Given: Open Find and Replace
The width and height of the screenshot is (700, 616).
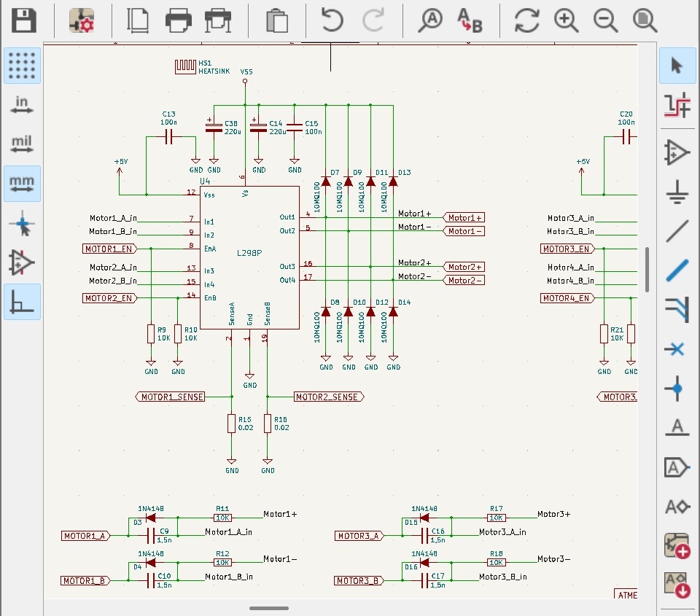Looking at the screenshot, I should point(470,20).
